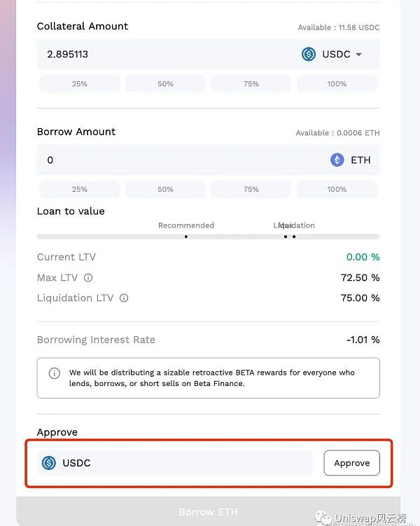420x526 pixels.
Task: Set borrow amount to 100%
Action: 337,189
